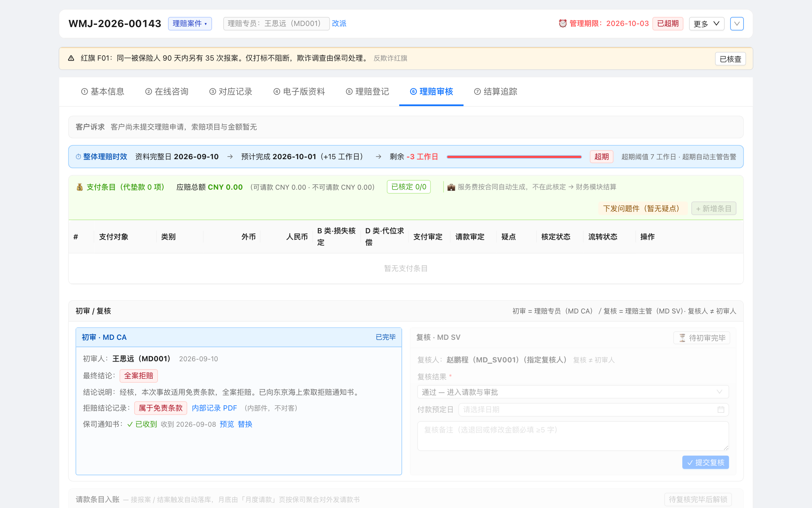
Task: Click the 已超期 status tag
Action: pos(668,23)
